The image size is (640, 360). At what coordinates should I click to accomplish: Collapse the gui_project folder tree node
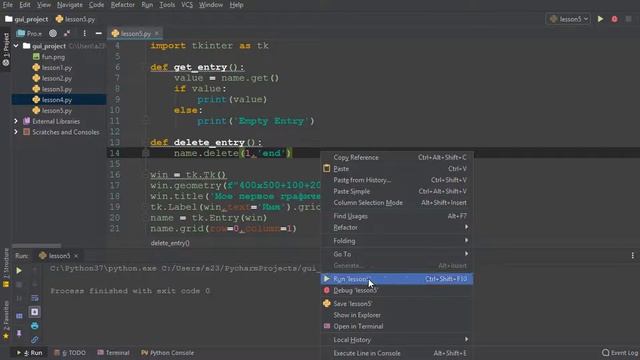16,46
